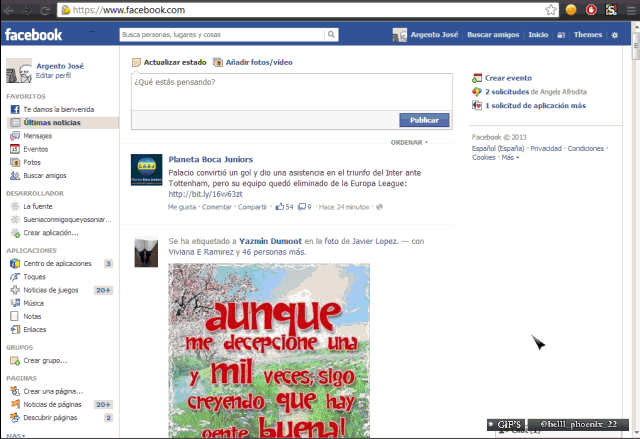Click the Enlaces icon in sidebar
This screenshot has width=640, height=439.
[x=15, y=329]
